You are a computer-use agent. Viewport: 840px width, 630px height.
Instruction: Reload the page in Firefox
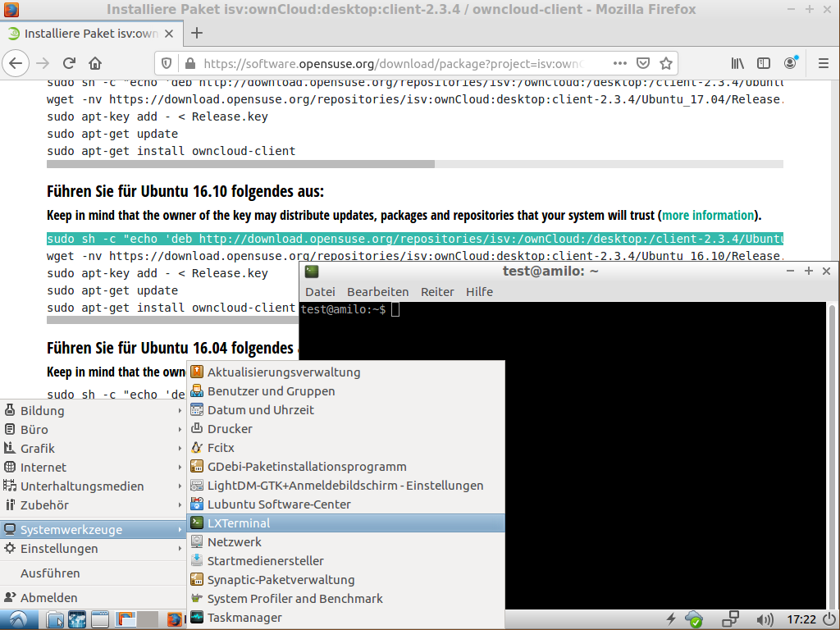pyautogui.click(x=69, y=64)
